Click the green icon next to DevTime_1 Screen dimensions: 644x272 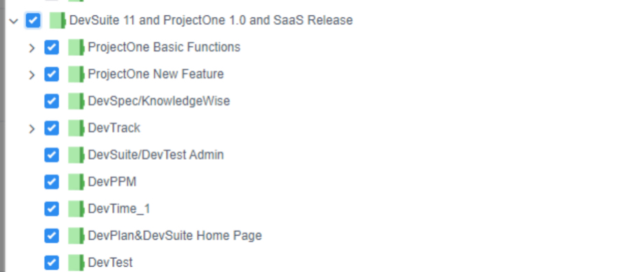tap(76, 209)
